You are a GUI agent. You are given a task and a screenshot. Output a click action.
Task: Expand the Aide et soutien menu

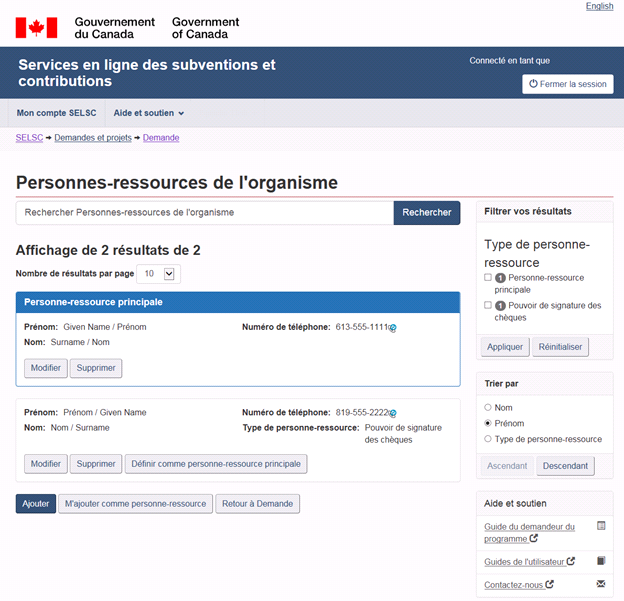148,113
